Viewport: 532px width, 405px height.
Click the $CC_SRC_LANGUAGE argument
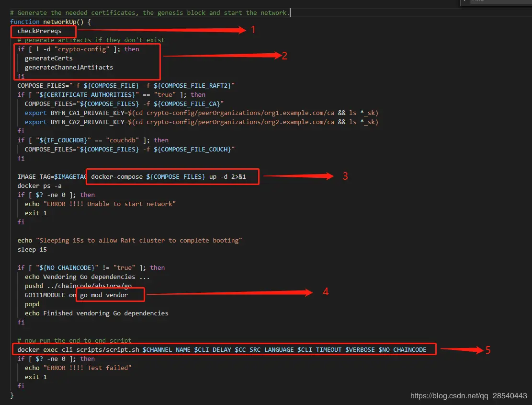pos(264,350)
